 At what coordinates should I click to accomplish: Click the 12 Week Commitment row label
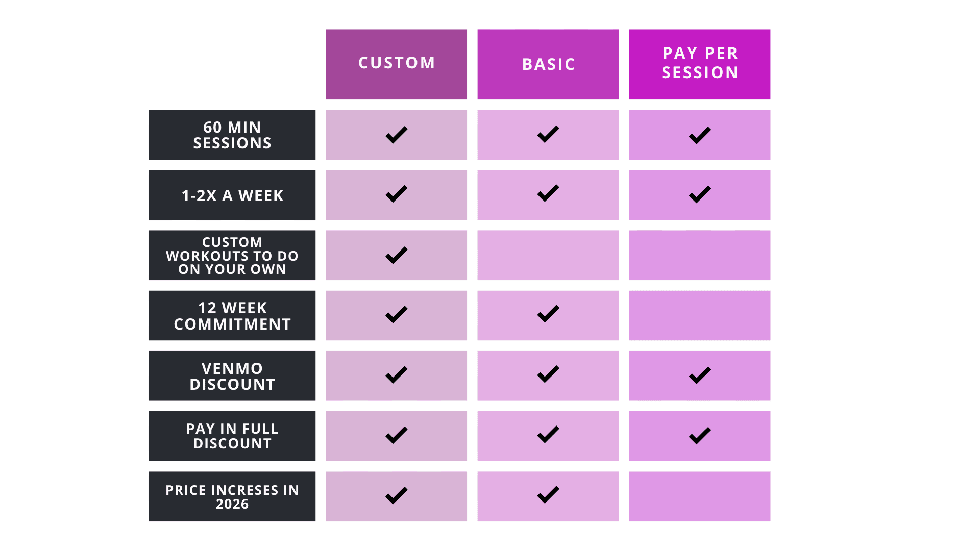(232, 315)
